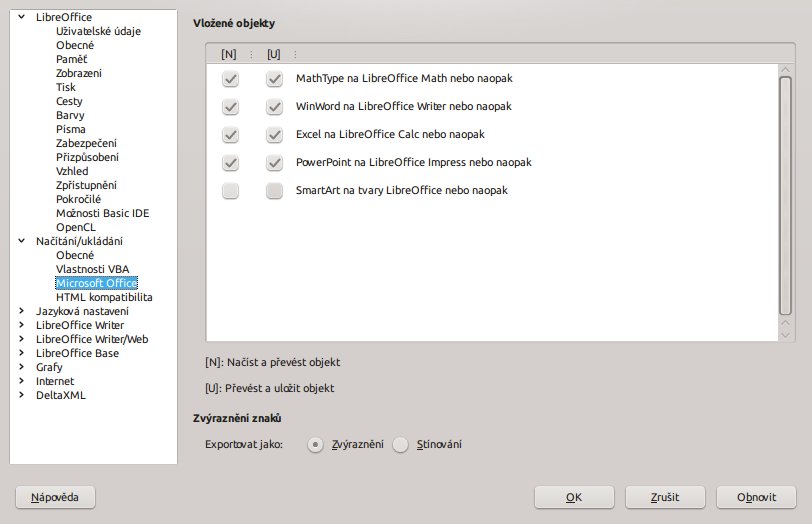Open the Tisk settings page
Screen dimensions: 812x524
tap(66, 87)
